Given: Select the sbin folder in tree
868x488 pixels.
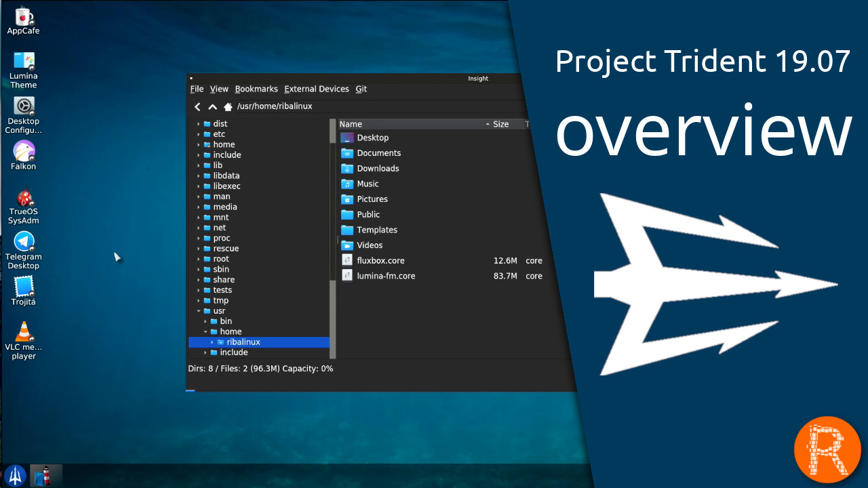Looking at the screenshot, I should (x=221, y=269).
